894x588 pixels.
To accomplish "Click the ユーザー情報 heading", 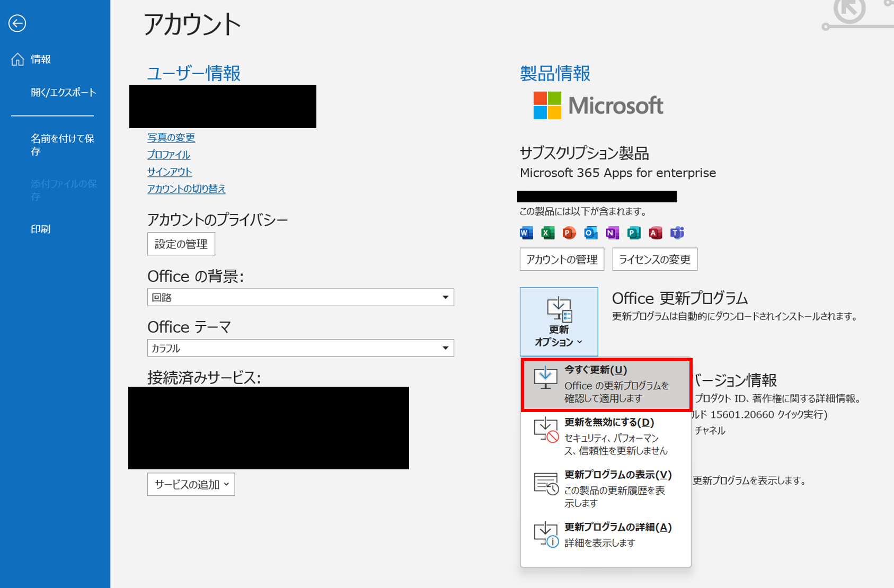I will coord(193,73).
